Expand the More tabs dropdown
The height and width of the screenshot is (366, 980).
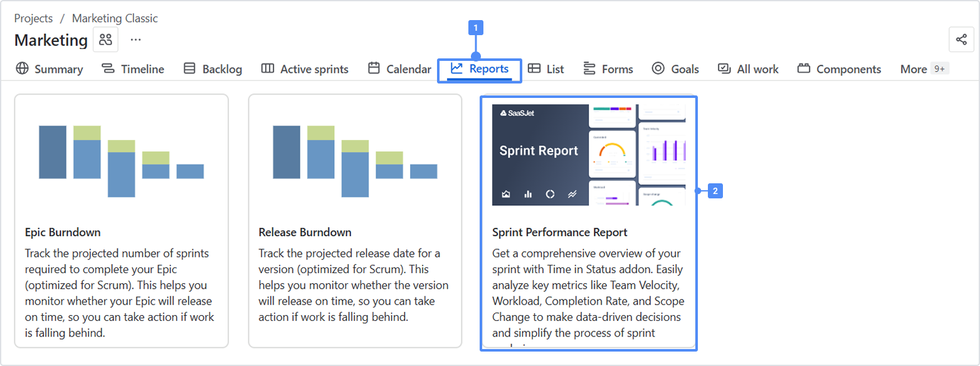[923, 69]
